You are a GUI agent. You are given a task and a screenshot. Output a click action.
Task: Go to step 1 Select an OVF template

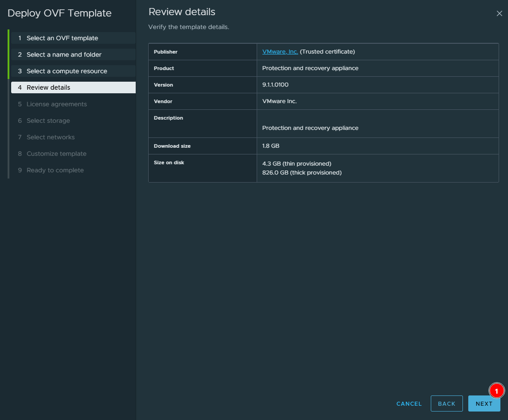(73, 38)
